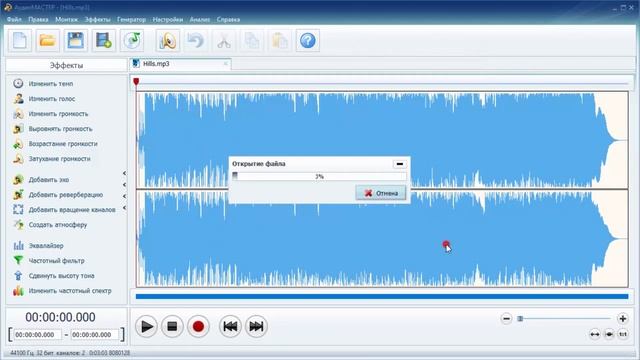Open Частотный фильтр effect
Viewport: 640px width, 360px height.
pos(49,260)
